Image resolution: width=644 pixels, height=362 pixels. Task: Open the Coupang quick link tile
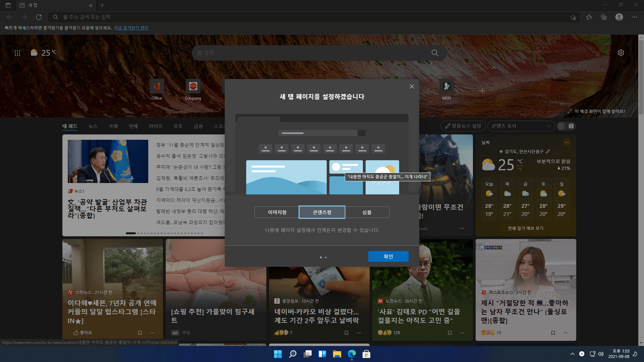(193, 90)
